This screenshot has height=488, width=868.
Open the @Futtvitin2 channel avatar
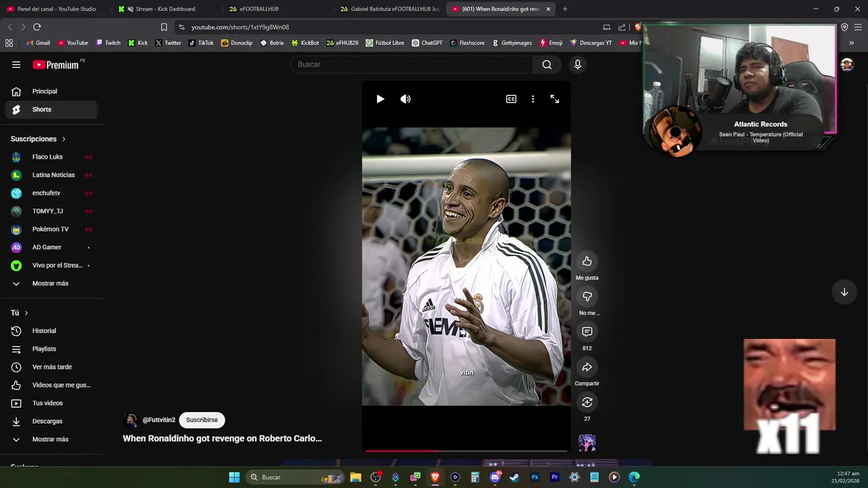(132, 420)
